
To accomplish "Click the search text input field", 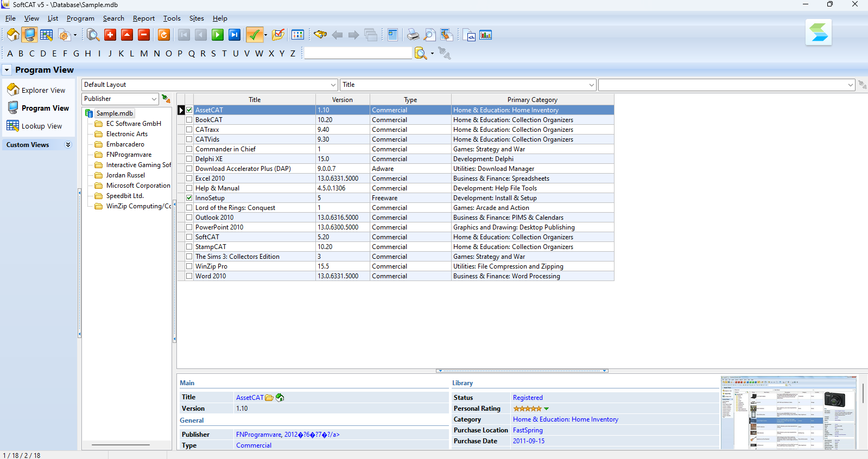I will tap(358, 53).
